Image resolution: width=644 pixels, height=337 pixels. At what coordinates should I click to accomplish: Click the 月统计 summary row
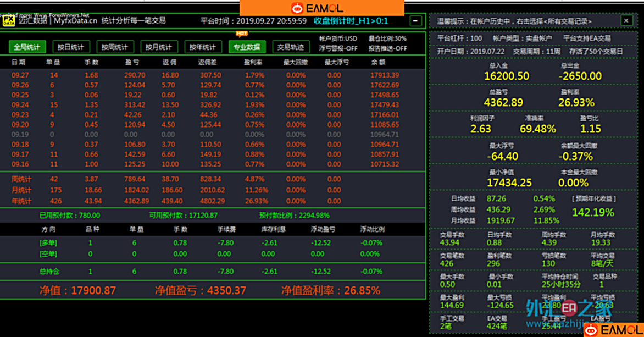tap(21, 190)
